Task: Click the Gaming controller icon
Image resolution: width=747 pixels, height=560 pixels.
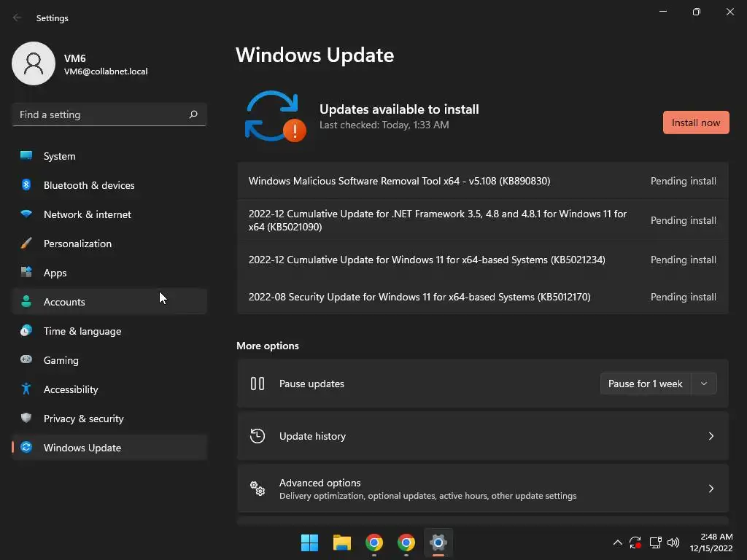Action: tap(26, 359)
